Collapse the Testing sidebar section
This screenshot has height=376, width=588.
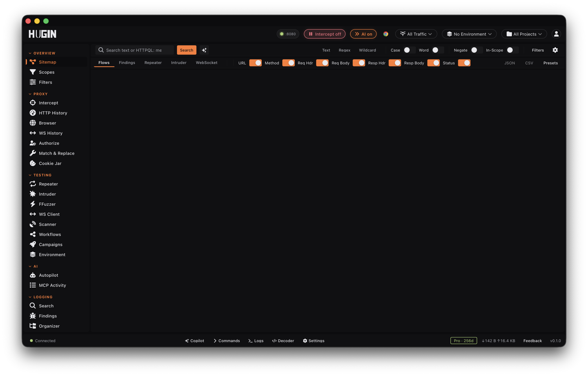[x=40, y=175]
